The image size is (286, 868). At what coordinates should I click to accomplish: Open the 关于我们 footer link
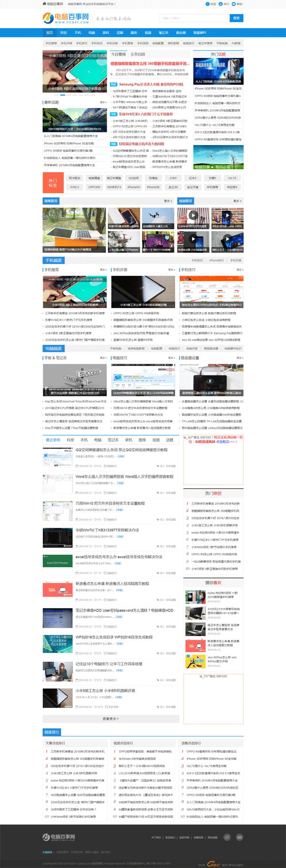156,837
